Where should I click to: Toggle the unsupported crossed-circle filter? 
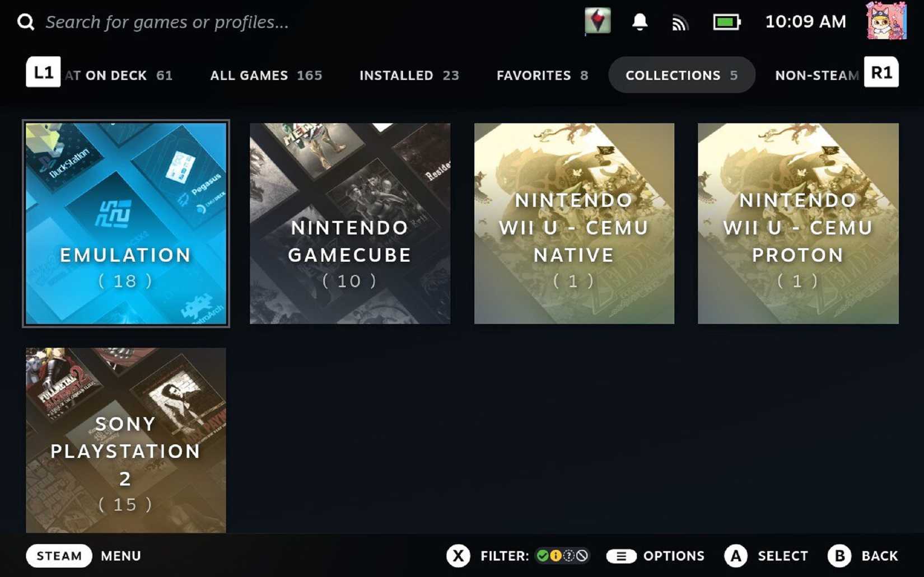(582, 556)
